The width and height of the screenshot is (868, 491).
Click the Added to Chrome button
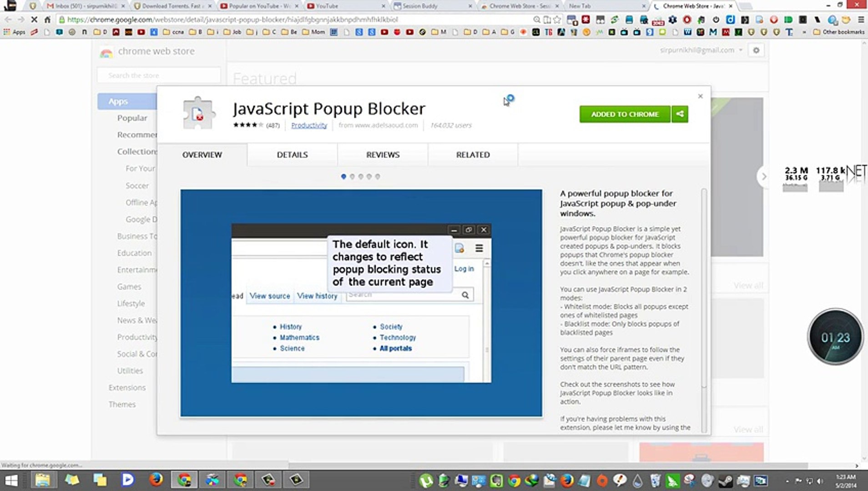click(625, 114)
